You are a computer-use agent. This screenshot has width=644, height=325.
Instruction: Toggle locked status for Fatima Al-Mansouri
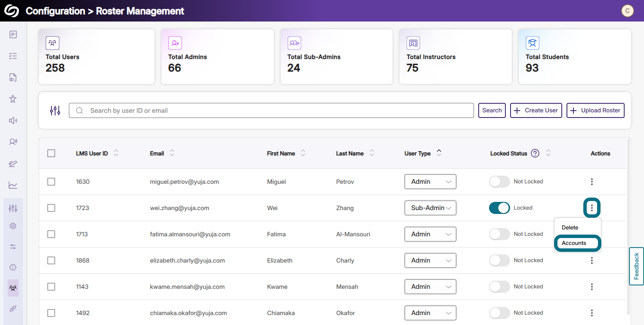point(499,234)
